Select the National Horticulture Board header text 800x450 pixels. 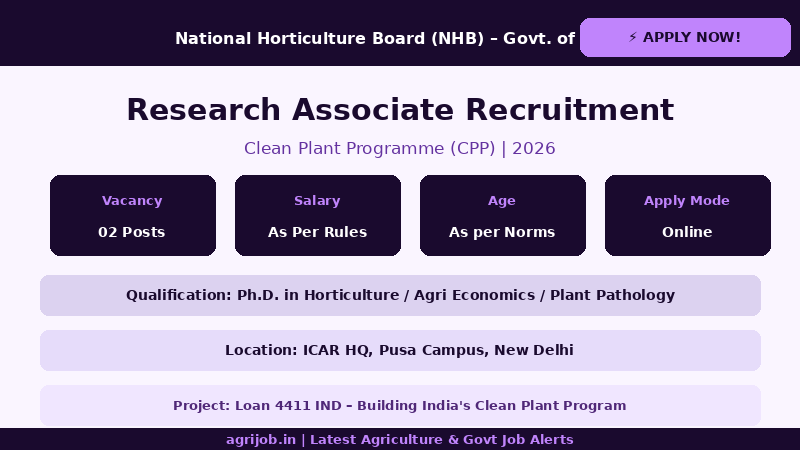coord(375,38)
